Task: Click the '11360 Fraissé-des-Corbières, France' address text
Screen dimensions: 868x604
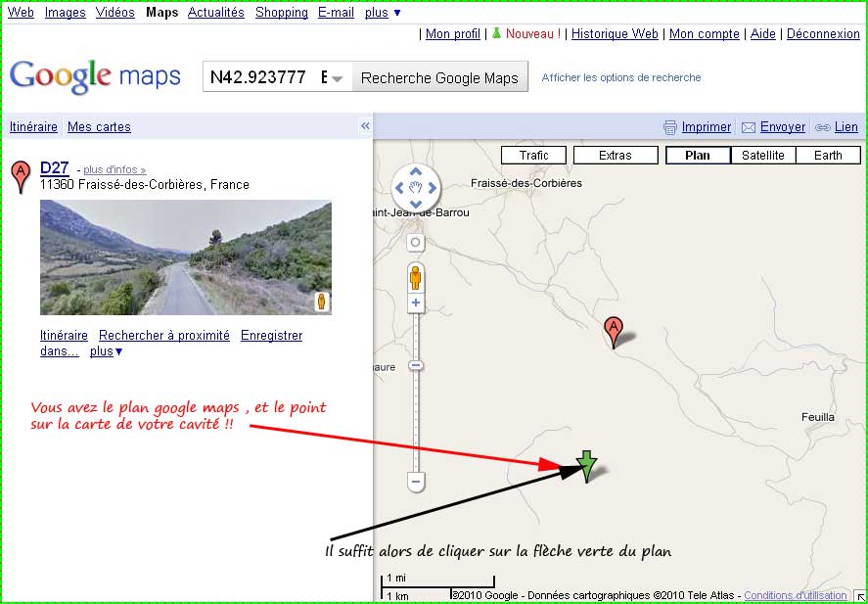Action: click(145, 185)
